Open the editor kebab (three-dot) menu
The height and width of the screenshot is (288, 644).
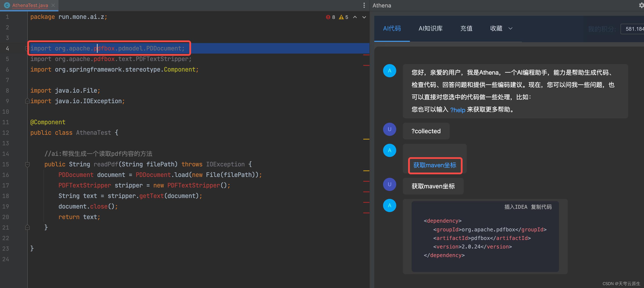(x=364, y=5)
